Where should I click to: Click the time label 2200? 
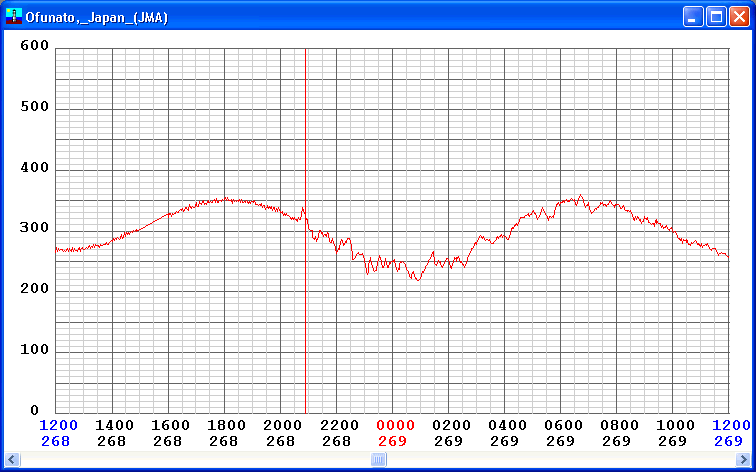[x=339, y=425]
